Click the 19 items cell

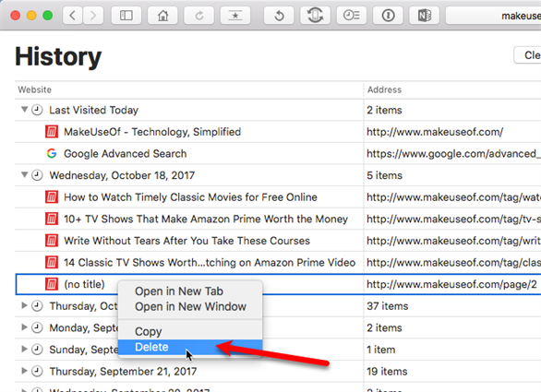pyautogui.click(x=387, y=372)
